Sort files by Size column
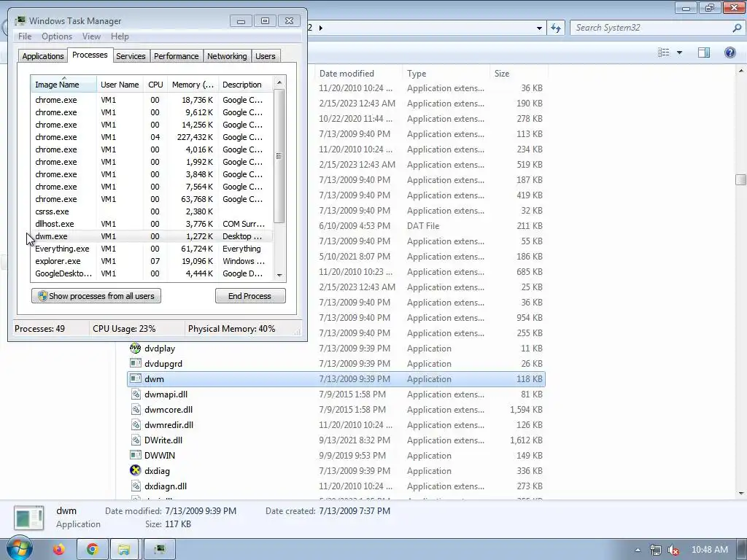Viewport: 747px width, 560px height. click(519, 74)
